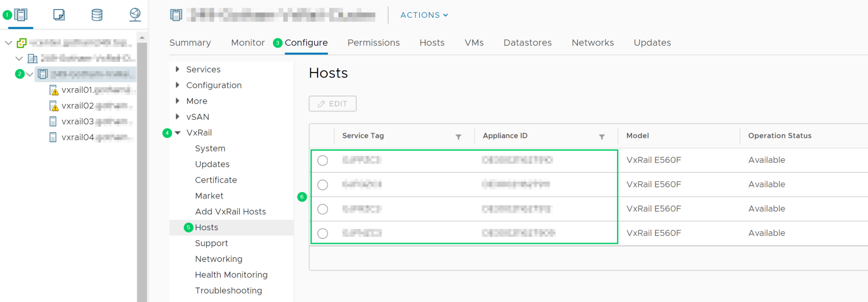Click vxrail01 host warning icon
Screen dimensions: 868x302
(x=53, y=90)
